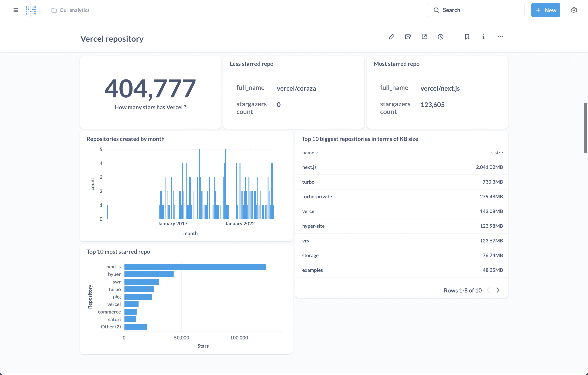588x375 pixels.
Task: Open the New creation menu
Action: click(x=546, y=10)
